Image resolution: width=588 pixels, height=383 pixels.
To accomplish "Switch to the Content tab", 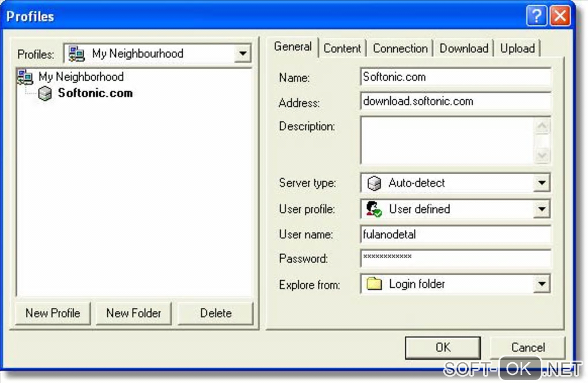I will [342, 48].
